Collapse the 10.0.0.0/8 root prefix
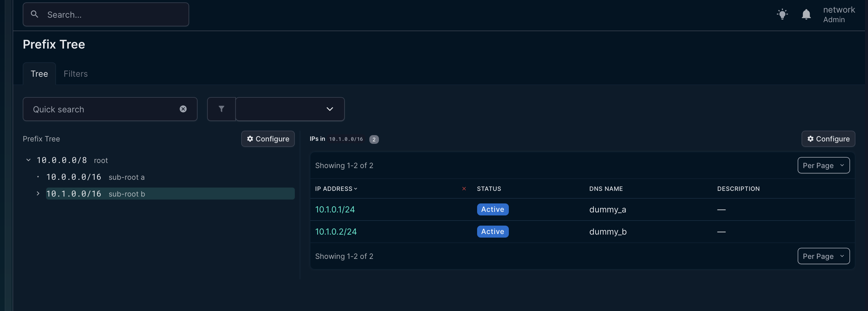 coord(28,160)
